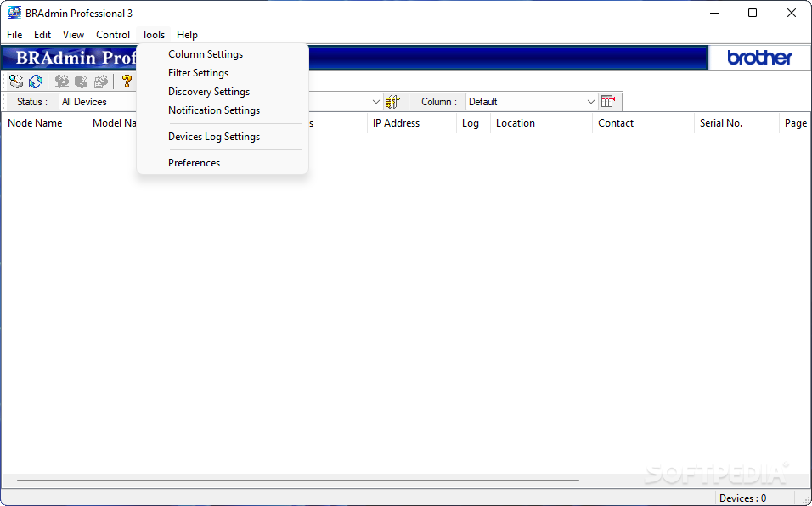Click the first grayed device configuration icon
This screenshot has height=506, width=812.
click(x=62, y=82)
